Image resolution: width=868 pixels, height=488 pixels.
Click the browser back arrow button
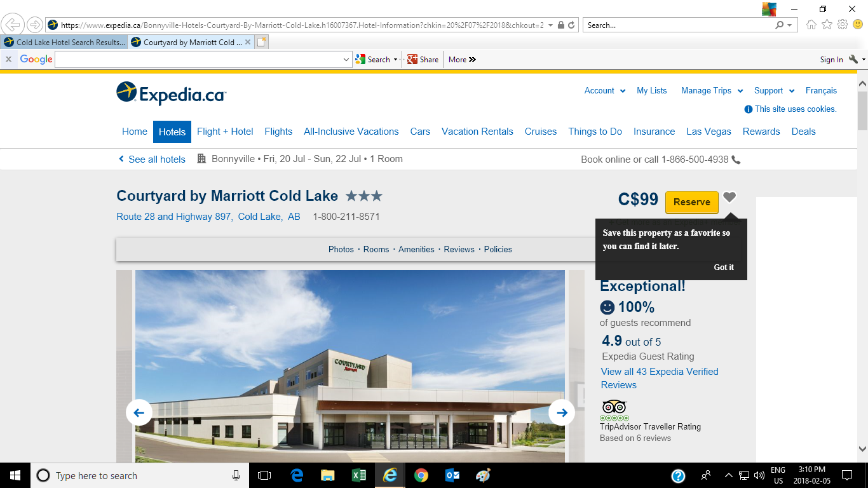click(x=13, y=25)
